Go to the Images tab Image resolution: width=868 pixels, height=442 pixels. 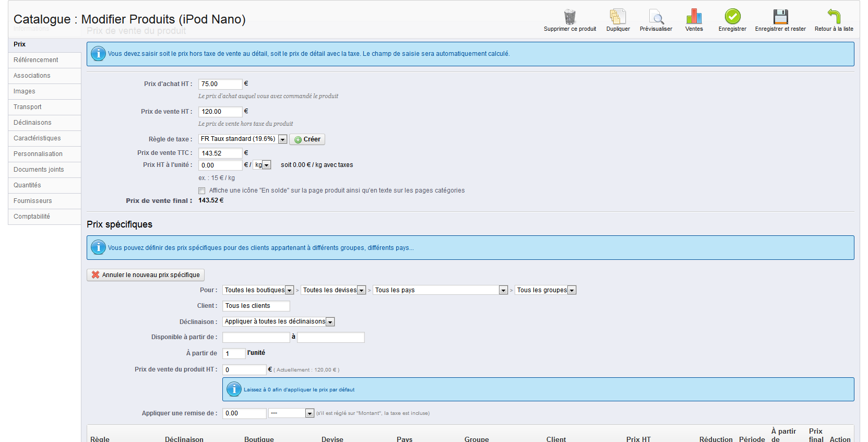(x=44, y=91)
